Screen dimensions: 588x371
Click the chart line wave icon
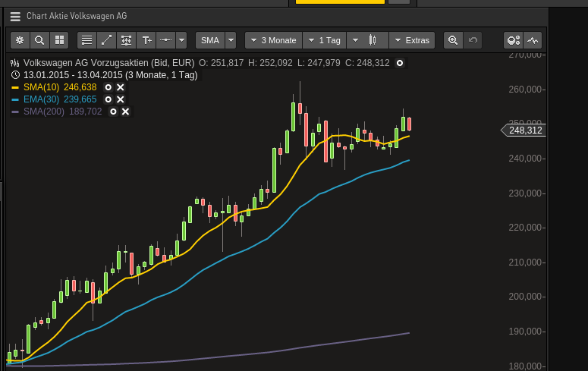(x=533, y=40)
